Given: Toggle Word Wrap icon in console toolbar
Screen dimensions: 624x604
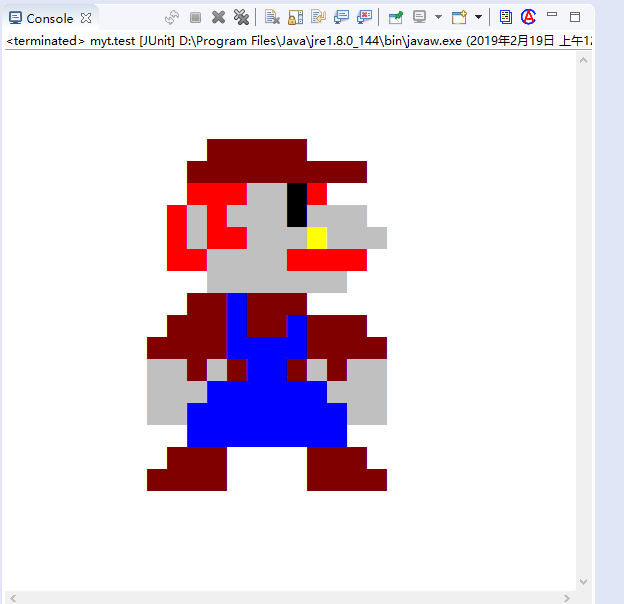Looking at the screenshot, I should click(318, 17).
